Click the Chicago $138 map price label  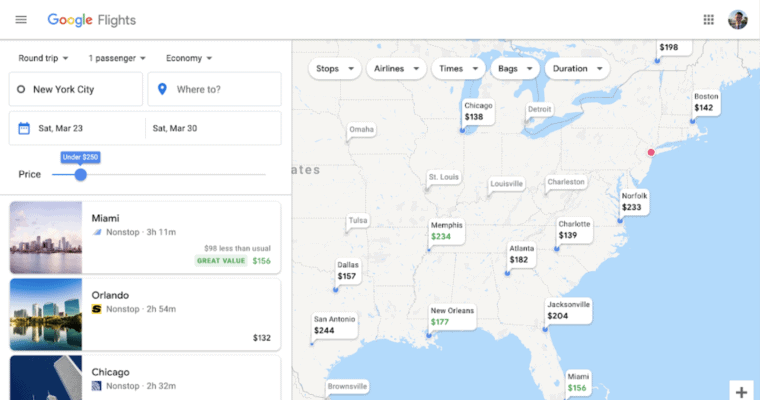pyautogui.click(x=478, y=111)
